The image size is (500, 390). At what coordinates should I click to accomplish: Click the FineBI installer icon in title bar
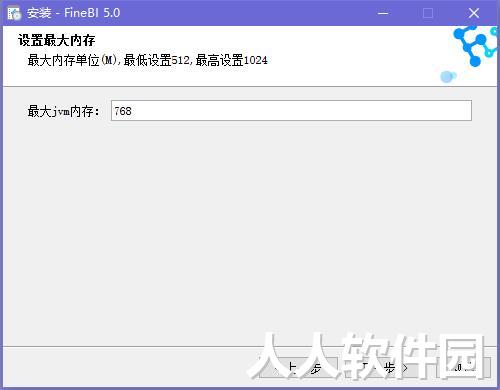click(x=14, y=13)
